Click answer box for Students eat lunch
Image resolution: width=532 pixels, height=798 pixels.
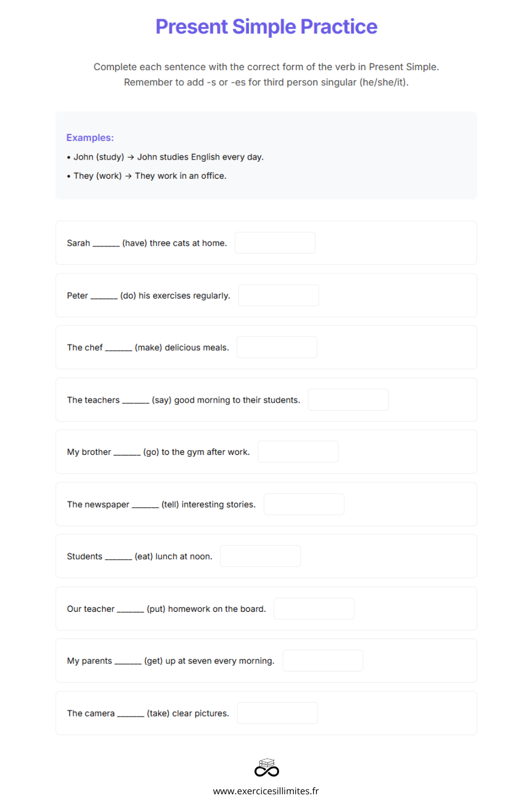coord(261,556)
